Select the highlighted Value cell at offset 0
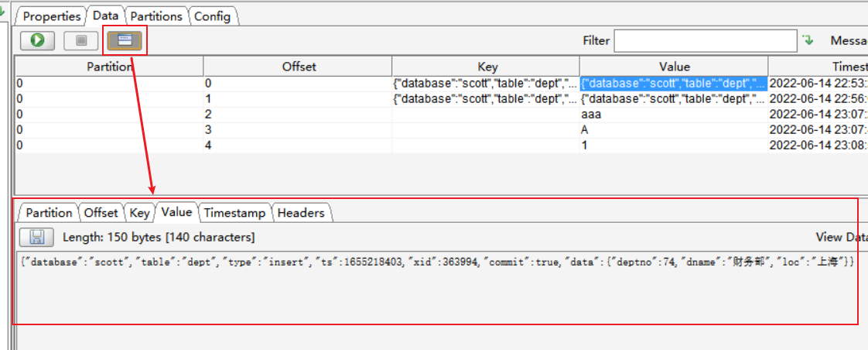 (673, 83)
